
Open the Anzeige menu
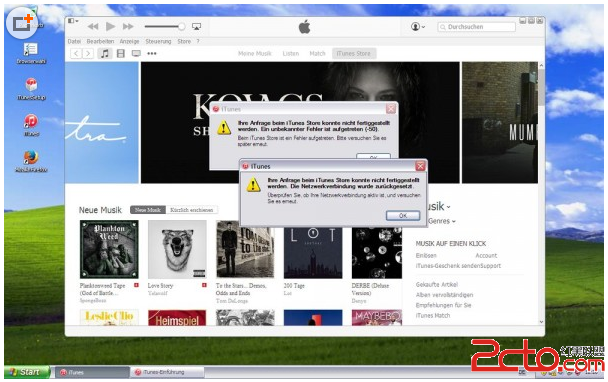[x=129, y=41]
